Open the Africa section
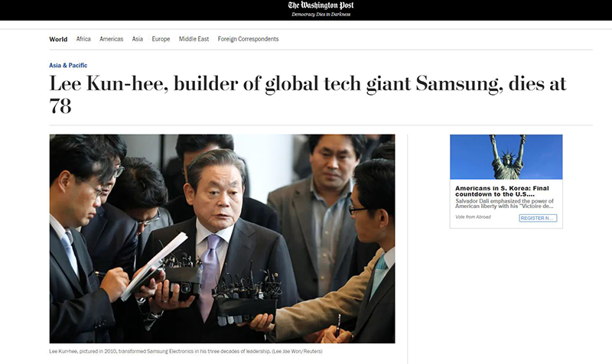This screenshot has width=612, height=364. point(83,39)
